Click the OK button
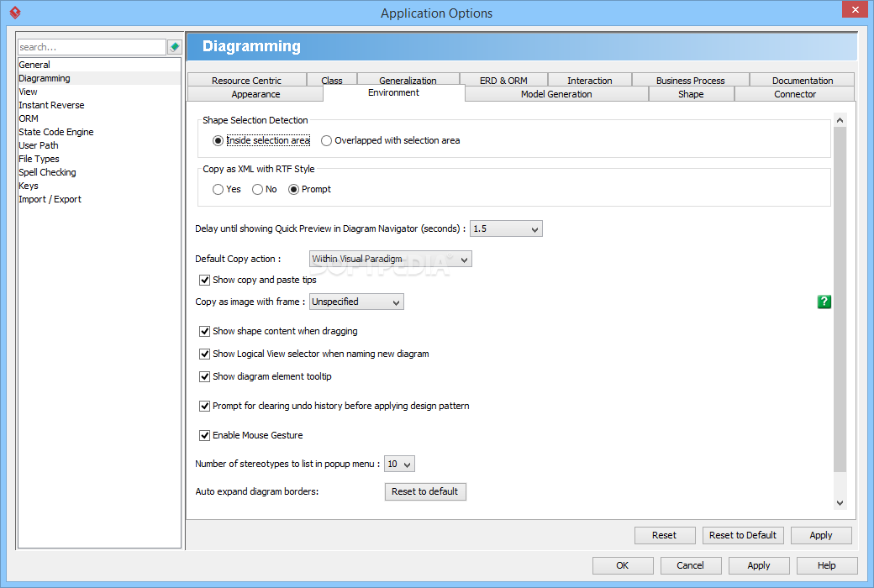 pyautogui.click(x=623, y=565)
